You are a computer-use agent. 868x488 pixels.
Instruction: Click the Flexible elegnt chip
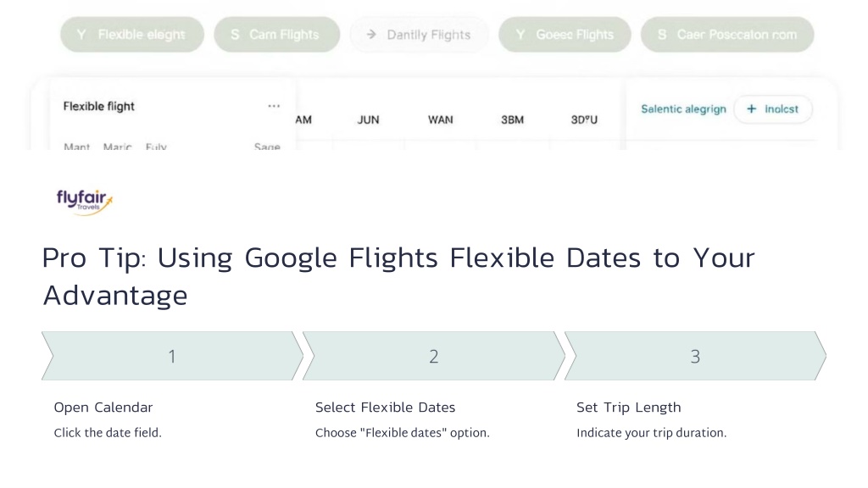click(x=132, y=34)
